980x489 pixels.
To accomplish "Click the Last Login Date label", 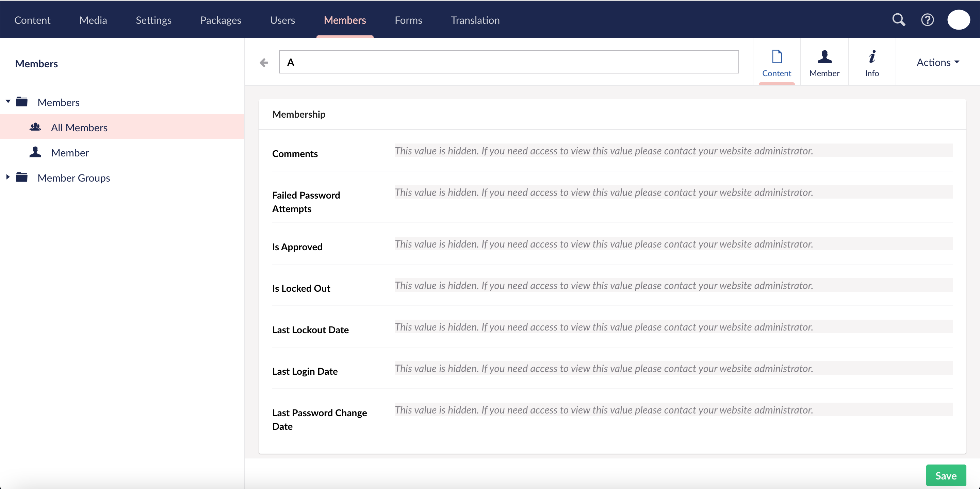I will [305, 371].
